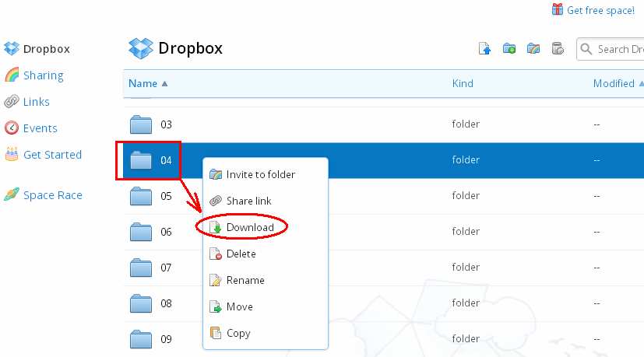Click the Get Started cake icon
This screenshot has width=644, height=357.
[12, 154]
